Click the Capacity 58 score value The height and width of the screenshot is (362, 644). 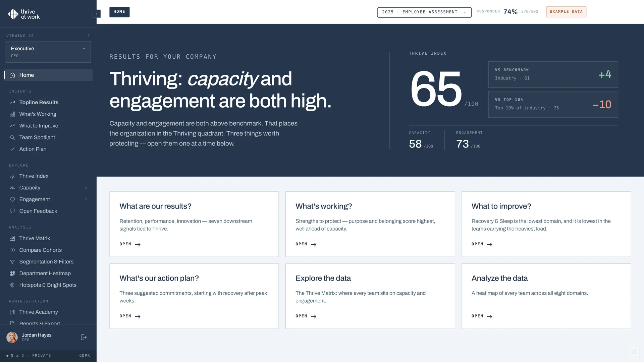coord(415,144)
